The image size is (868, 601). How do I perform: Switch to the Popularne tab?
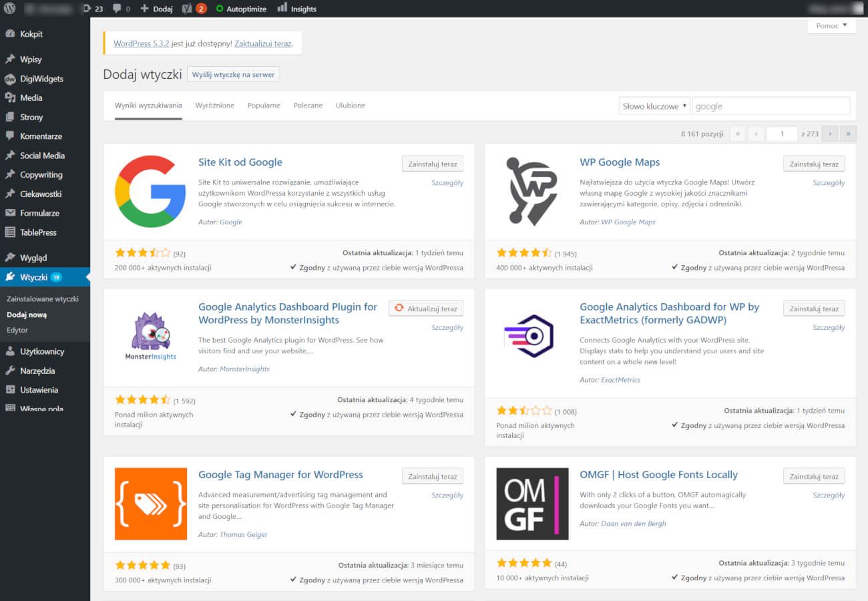[264, 106]
